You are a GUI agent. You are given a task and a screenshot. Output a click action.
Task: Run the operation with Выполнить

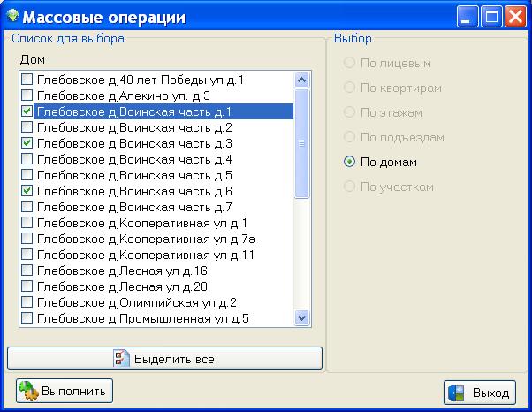click(x=65, y=391)
